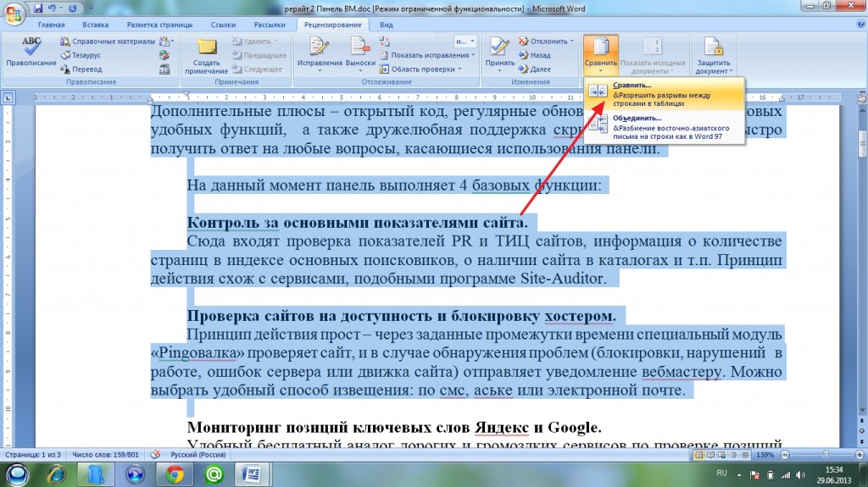Screen dimensions: 868x487
Task: Click the Word taskbar button
Action: coord(253,474)
